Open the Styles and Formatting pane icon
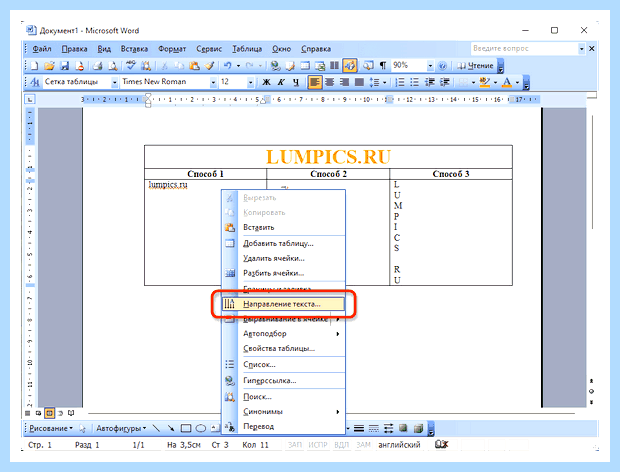This screenshot has height=472, width=620. tap(35, 82)
